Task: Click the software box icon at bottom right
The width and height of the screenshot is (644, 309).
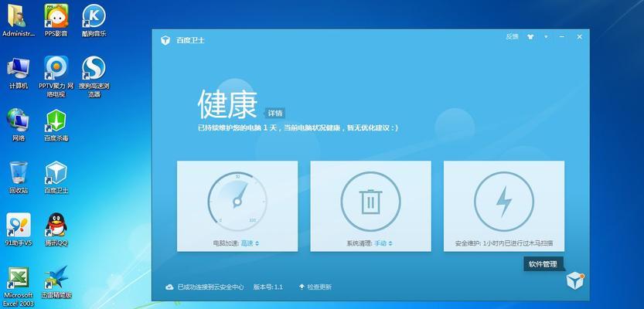Action: click(x=574, y=280)
